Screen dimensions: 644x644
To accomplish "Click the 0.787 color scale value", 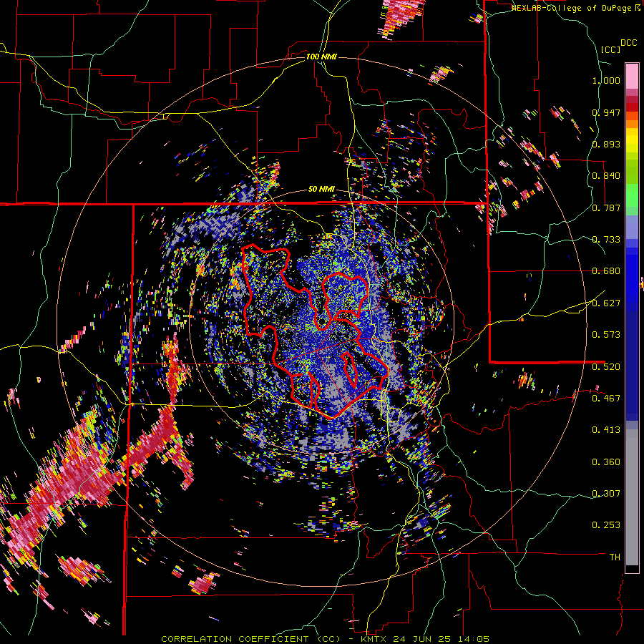I will click(x=606, y=208).
